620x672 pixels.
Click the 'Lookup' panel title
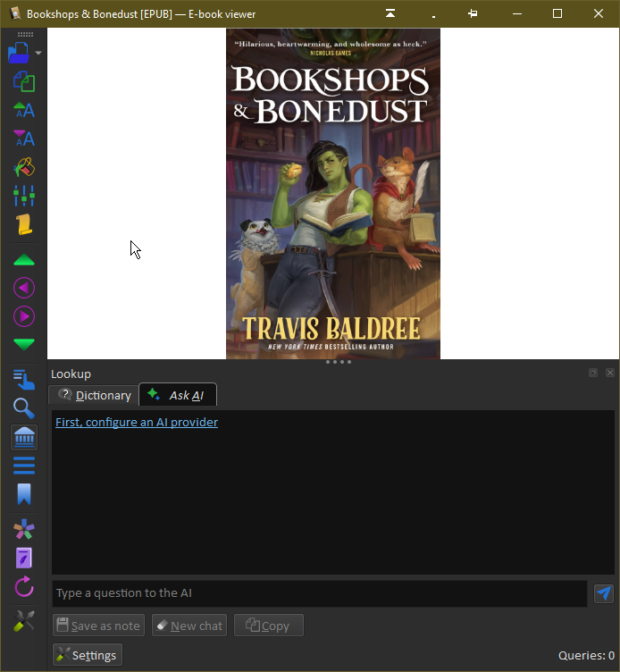(x=71, y=374)
